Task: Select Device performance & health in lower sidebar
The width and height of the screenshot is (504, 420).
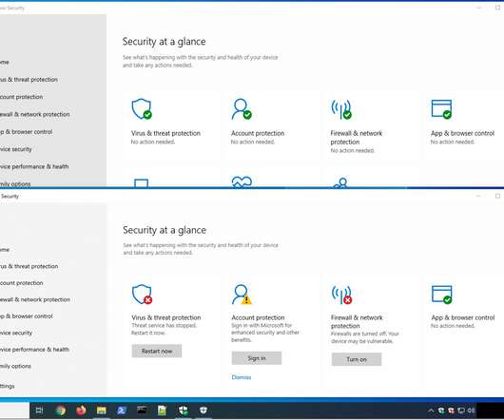Action: click(34, 350)
